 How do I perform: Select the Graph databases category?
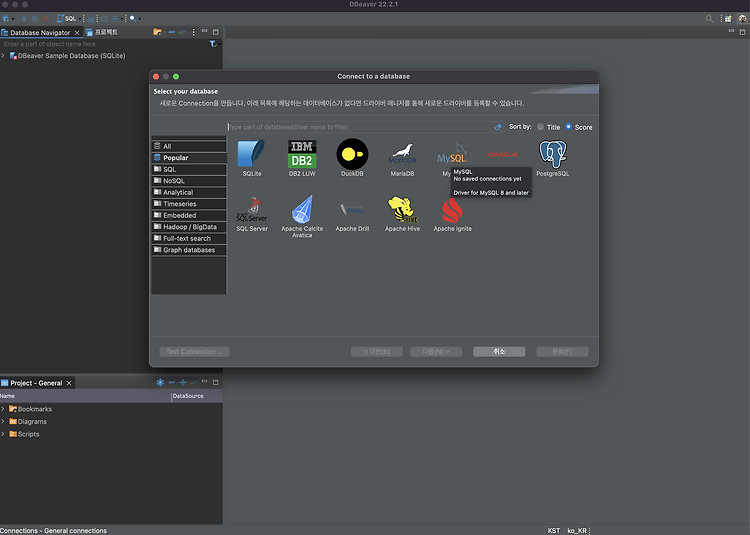(x=189, y=250)
